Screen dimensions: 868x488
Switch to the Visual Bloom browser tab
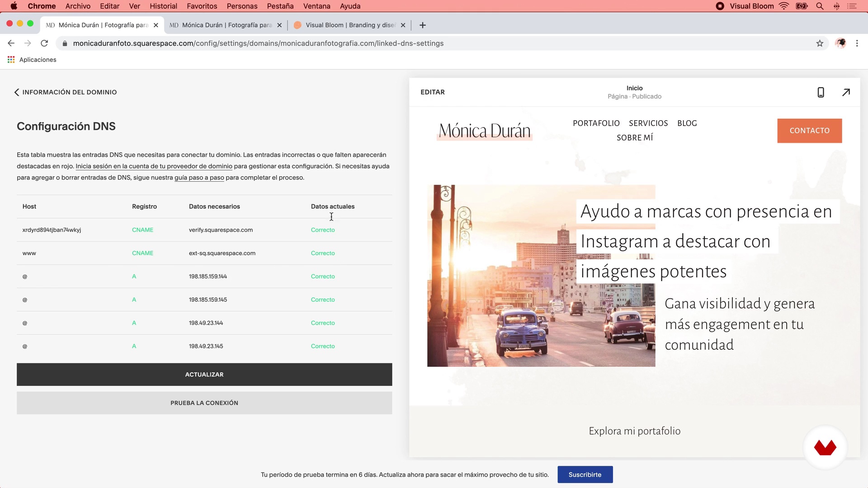pos(349,25)
